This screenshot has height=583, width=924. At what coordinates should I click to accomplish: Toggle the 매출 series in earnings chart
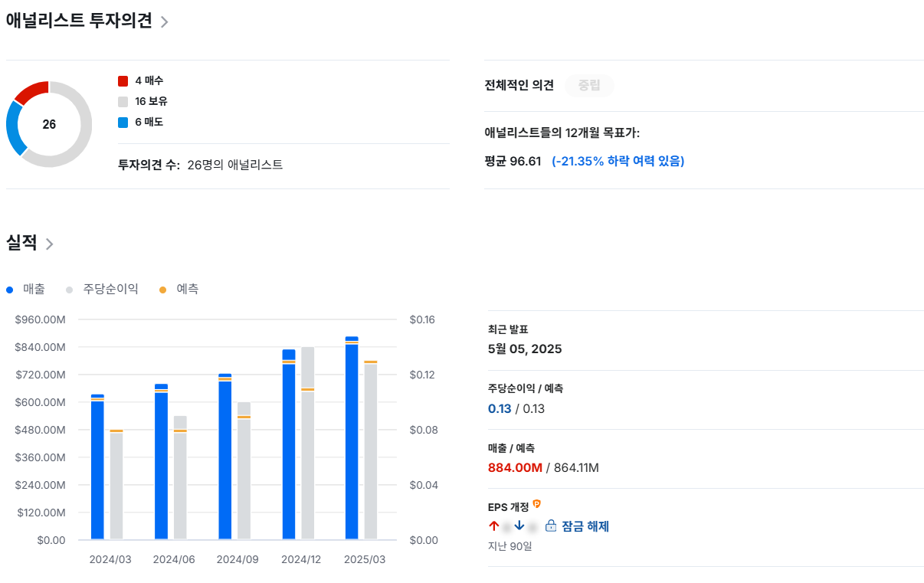pyautogui.click(x=25, y=290)
